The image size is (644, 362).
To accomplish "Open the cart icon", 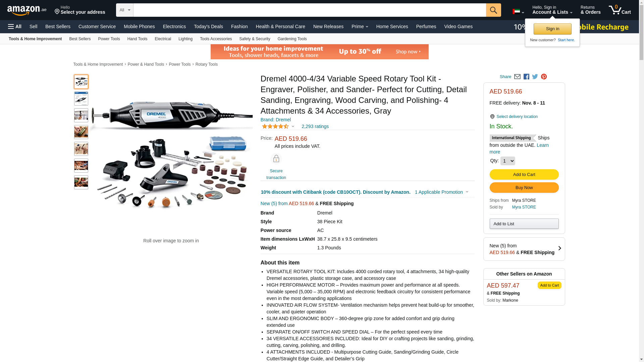I will coord(620,10).
